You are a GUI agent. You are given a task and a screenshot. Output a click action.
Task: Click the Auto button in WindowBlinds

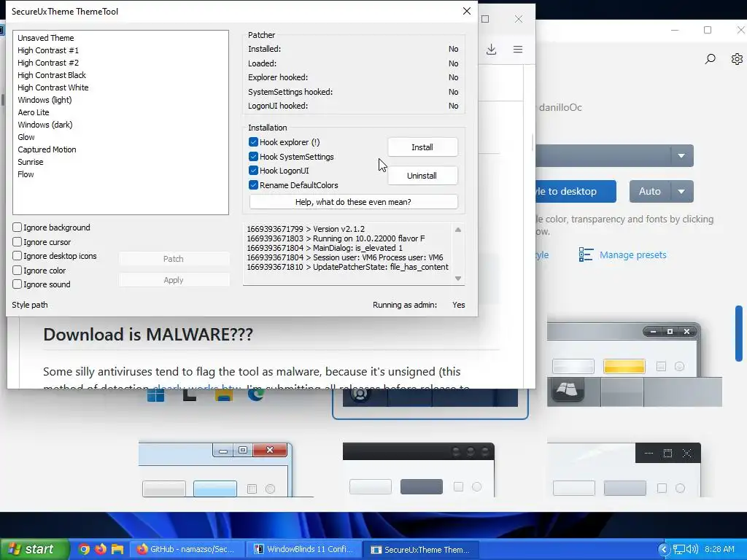pyautogui.click(x=650, y=192)
